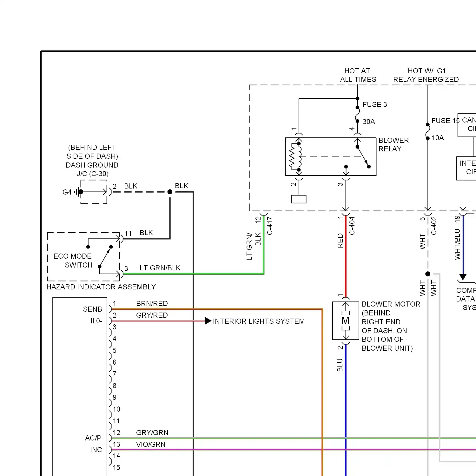Select the blower relay switch contact

[x=363, y=157]
